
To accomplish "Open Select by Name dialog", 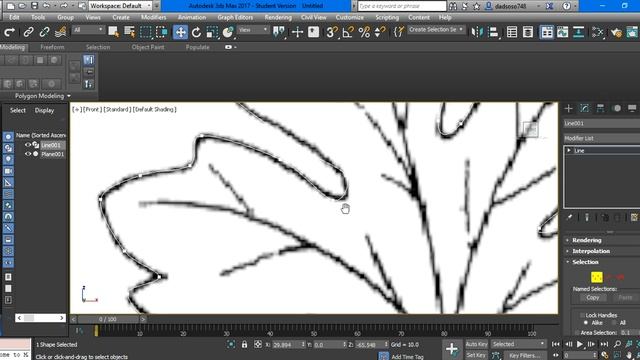I will pyautogui.click(x=129, y=32).
